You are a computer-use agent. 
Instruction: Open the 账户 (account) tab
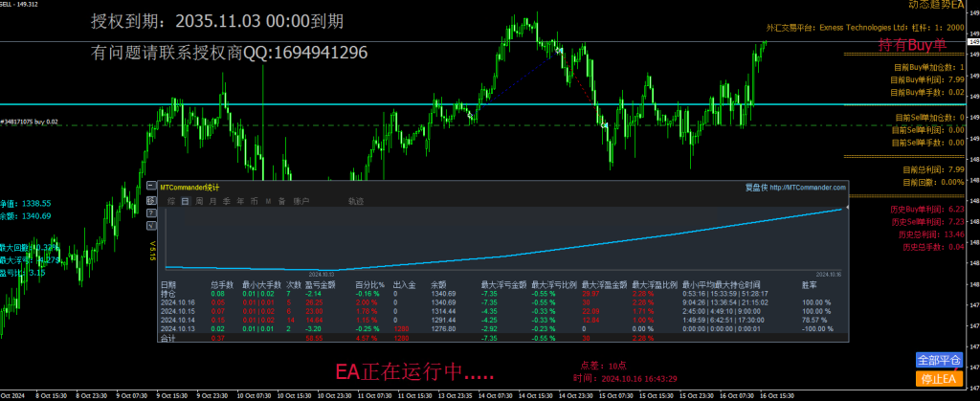(x=301, y=201)
